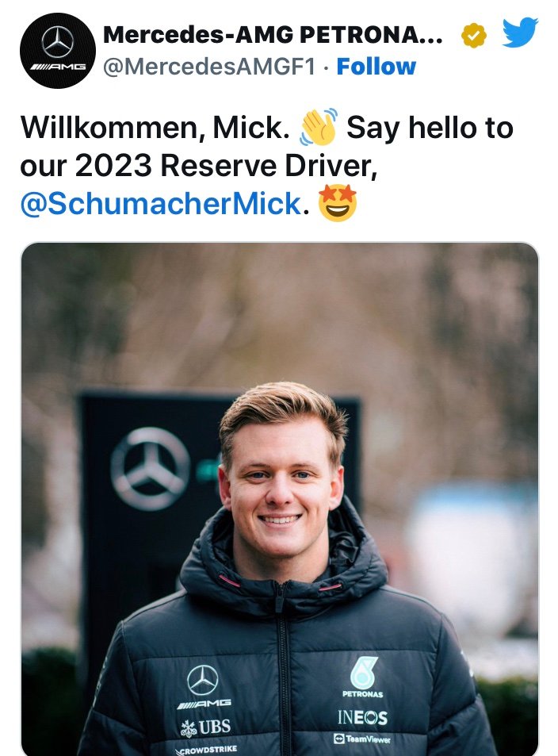This screenshot has height=756, width=558.
Task: Click the Mercedes star on background sign
Action: (151, 469)
